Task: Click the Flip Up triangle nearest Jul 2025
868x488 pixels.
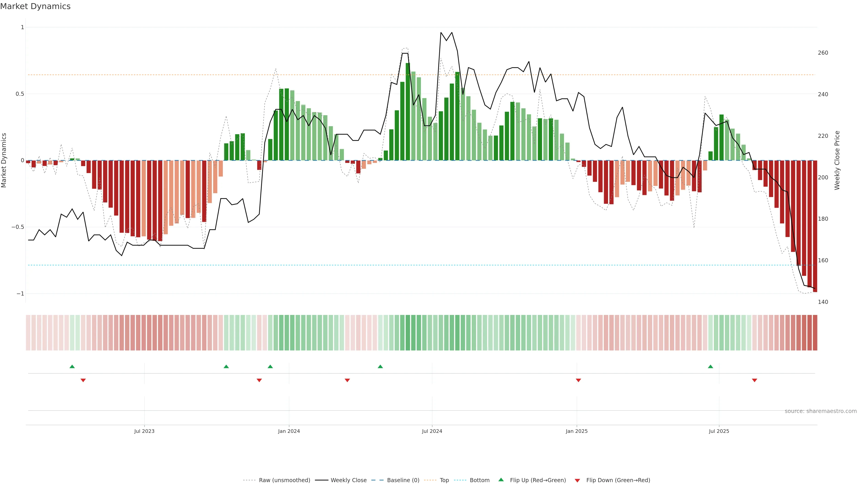Action: (x=710, y=366)
